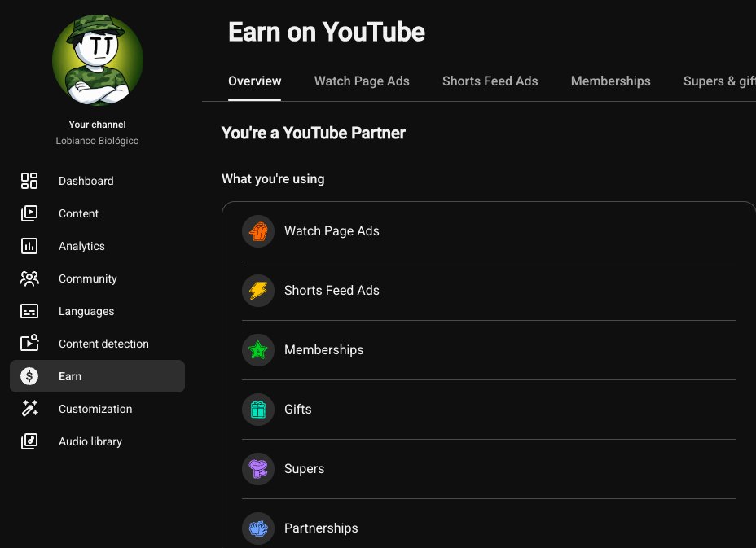Go to Analytics in the sidebar

tap(98, 246)
